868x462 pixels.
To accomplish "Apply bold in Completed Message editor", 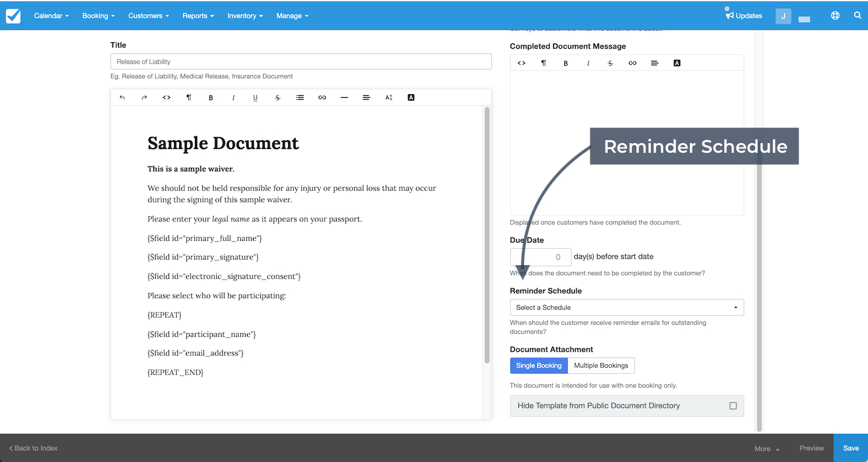I will coord(566,63).
